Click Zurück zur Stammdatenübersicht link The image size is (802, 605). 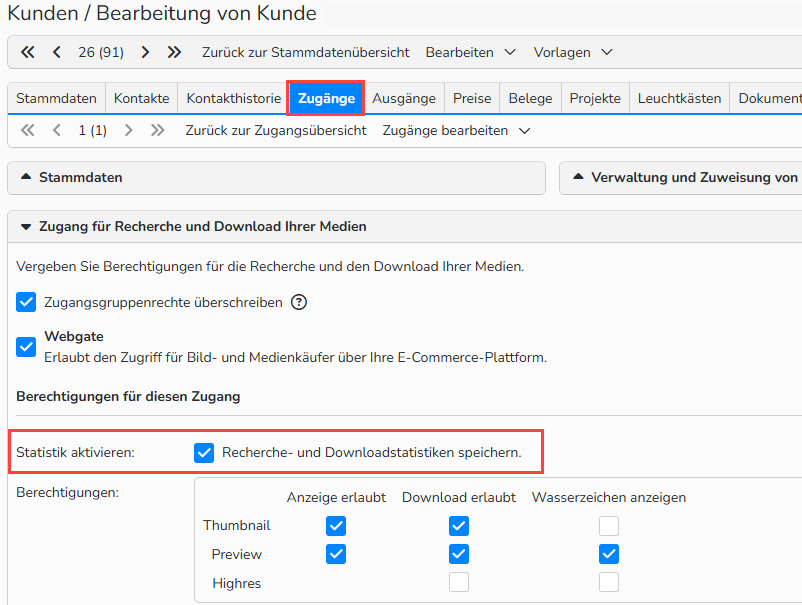pyautogui.click(x=306, y=52)
